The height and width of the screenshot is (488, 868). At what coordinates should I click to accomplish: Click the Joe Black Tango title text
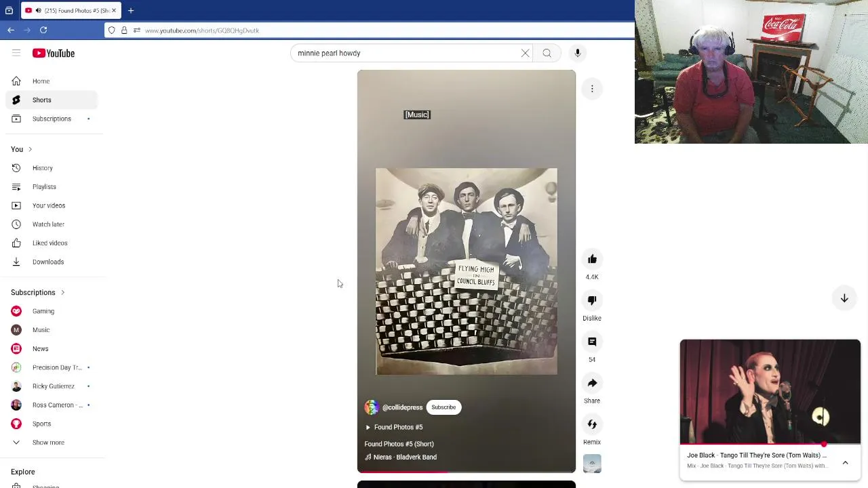pos(757,455)
